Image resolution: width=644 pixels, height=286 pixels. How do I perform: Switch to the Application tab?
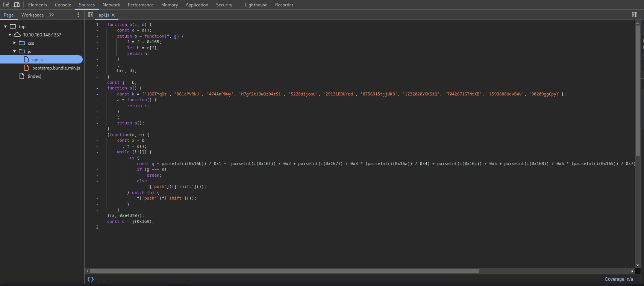[x=197, y=5]
